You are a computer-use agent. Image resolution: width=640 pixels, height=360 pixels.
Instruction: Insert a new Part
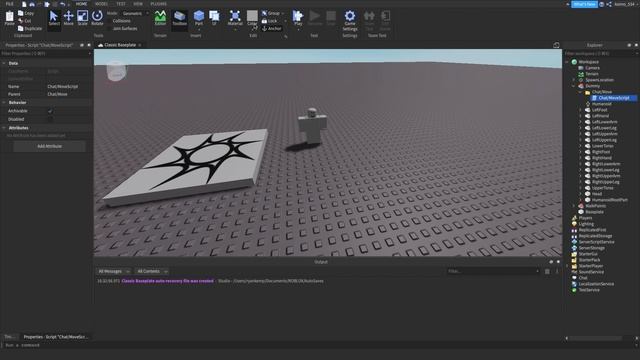tap(199, 18)
